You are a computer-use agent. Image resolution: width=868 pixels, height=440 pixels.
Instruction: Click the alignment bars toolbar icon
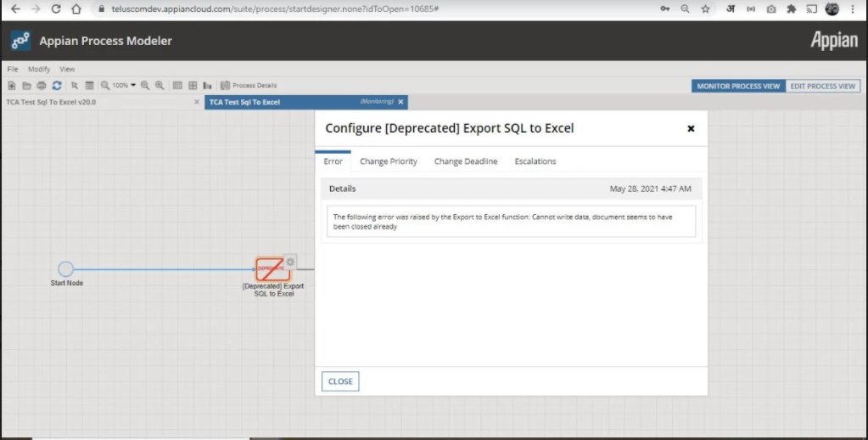(x=208, y=85)
